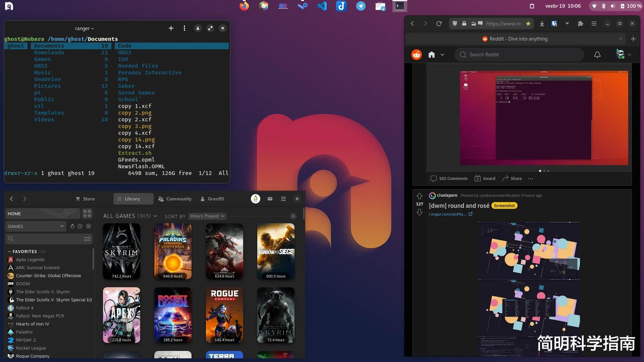Click the Search Reddit field

tap(519, 55)
